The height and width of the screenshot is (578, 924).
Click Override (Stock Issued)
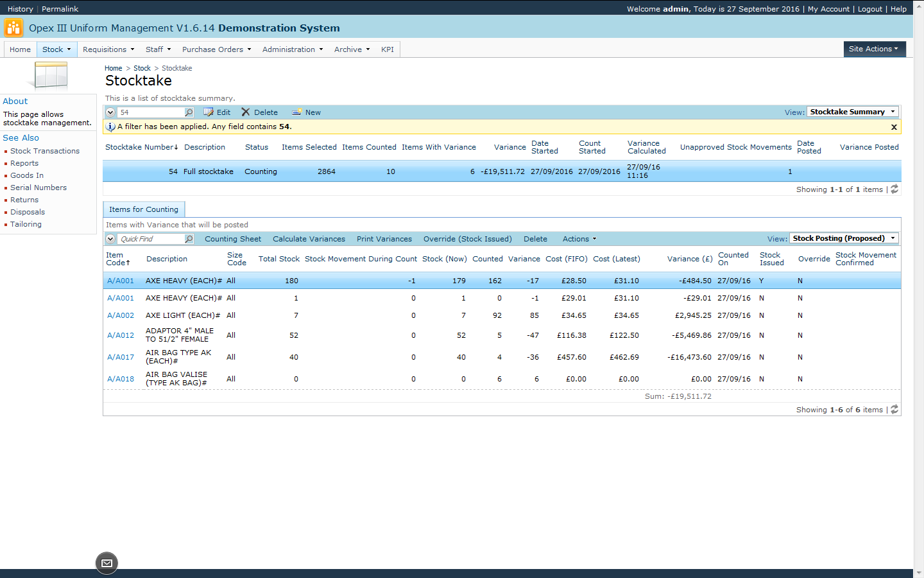[468, 239]
